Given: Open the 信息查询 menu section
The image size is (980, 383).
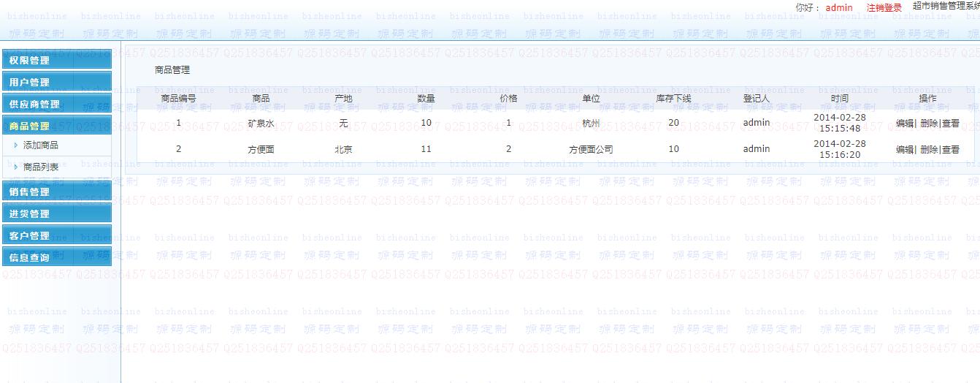Looking at the screenshot, I should pos(56,257).
